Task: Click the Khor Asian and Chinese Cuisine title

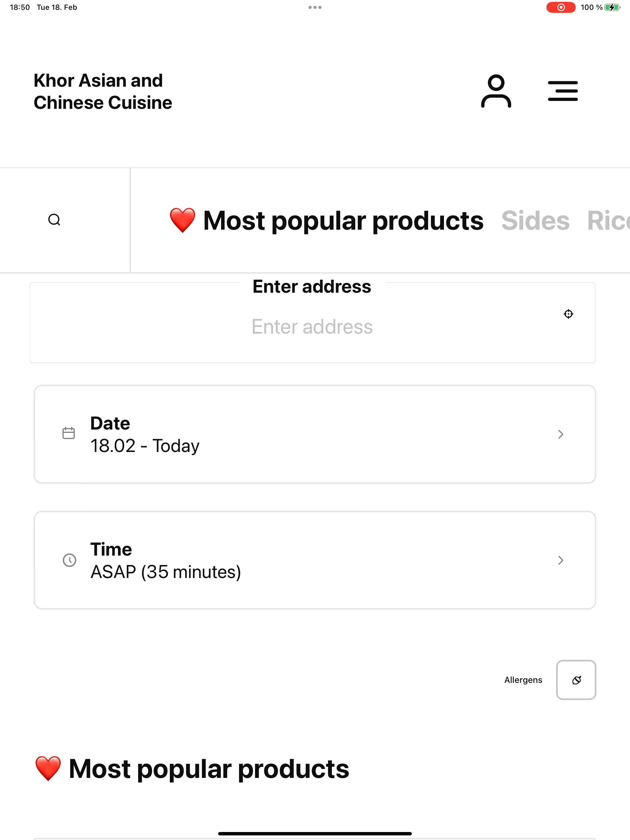Action: point(103,92)
